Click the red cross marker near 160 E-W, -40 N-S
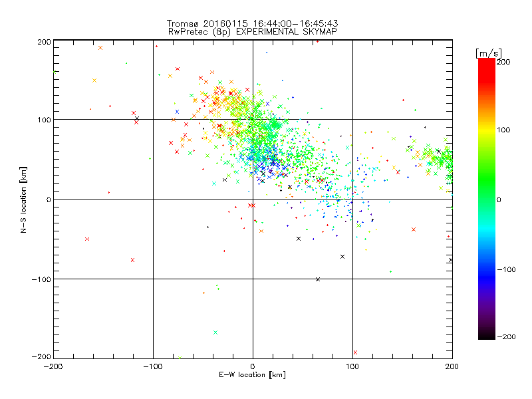 [x=414, y=229]
